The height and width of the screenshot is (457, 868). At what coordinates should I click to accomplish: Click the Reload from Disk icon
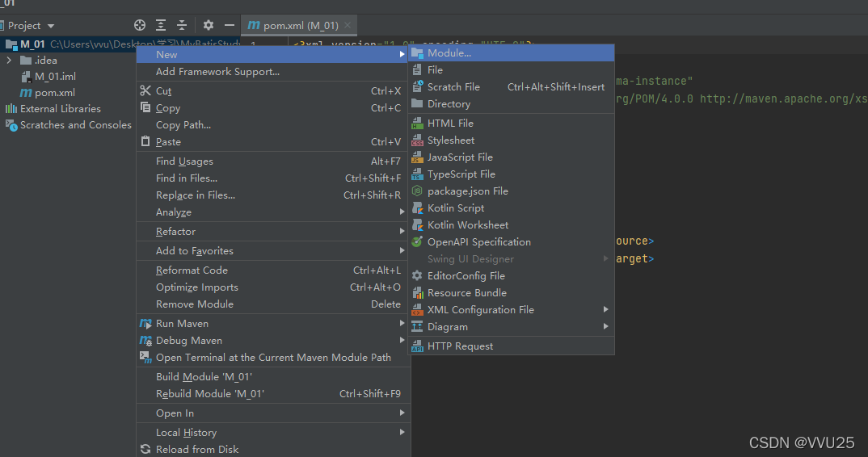(x=145, y=449)
